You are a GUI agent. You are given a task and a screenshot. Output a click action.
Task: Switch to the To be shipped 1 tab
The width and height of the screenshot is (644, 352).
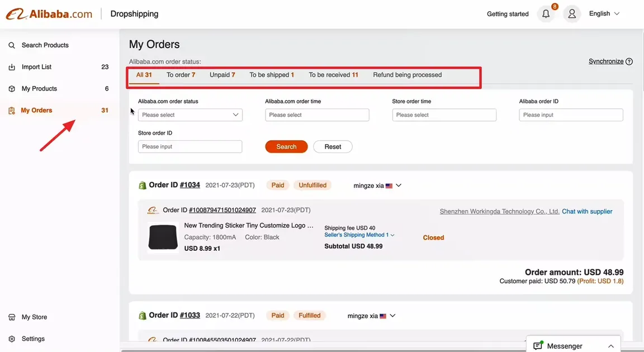[x=272, y=75]
